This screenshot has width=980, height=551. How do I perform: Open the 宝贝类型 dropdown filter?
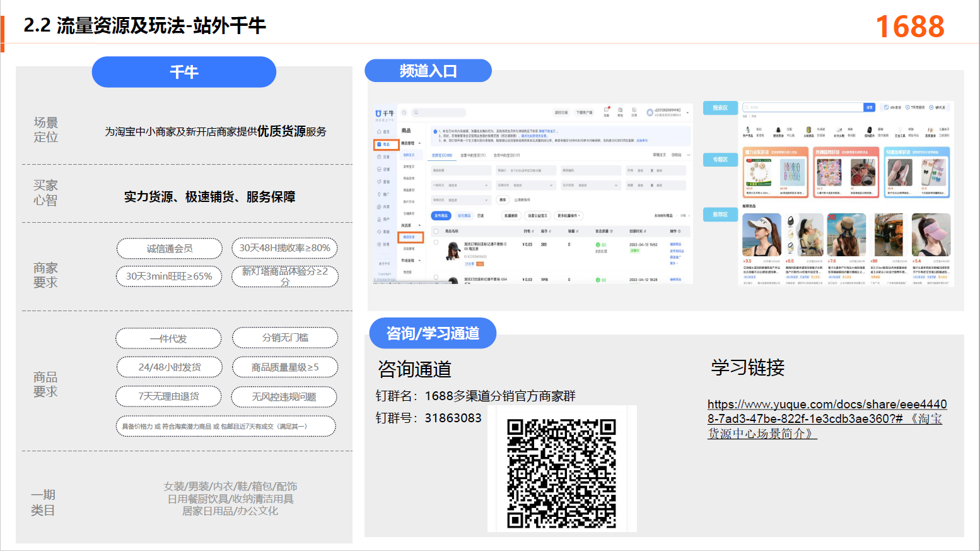[591, 185]
